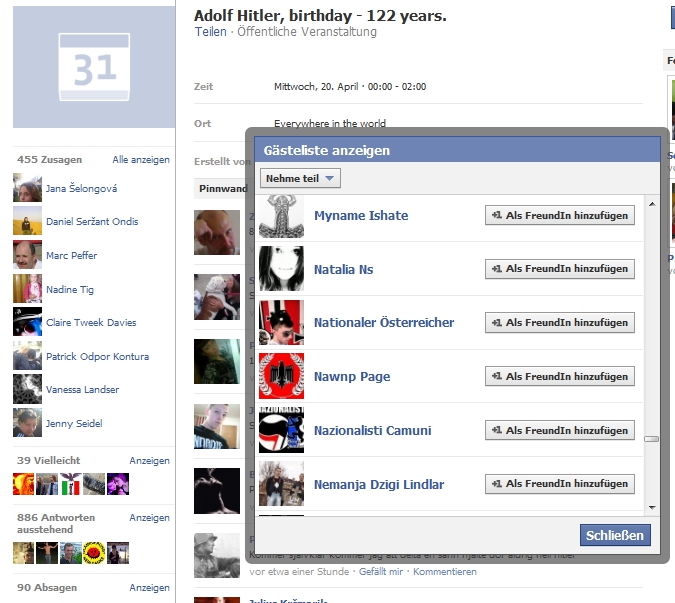Open Vanessa Landser profile link

82,390
